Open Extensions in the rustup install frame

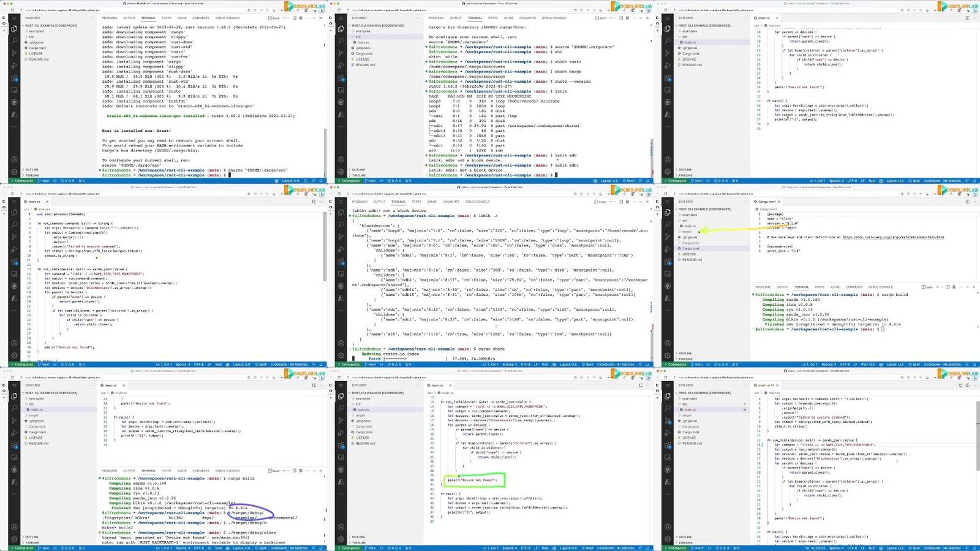pyautogui.click(x=14, y=79)
